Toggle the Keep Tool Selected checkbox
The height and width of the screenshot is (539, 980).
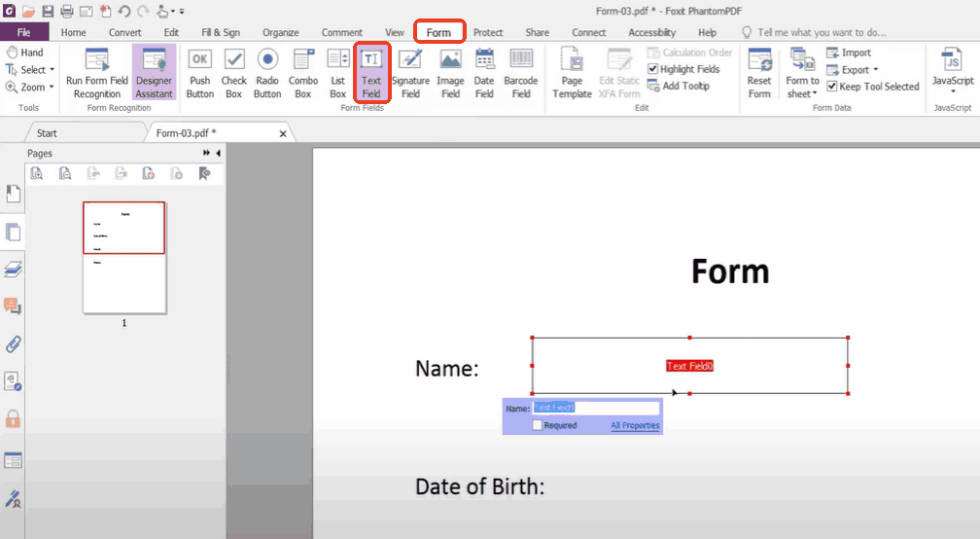pyautogui.click(x=832, y=87)
